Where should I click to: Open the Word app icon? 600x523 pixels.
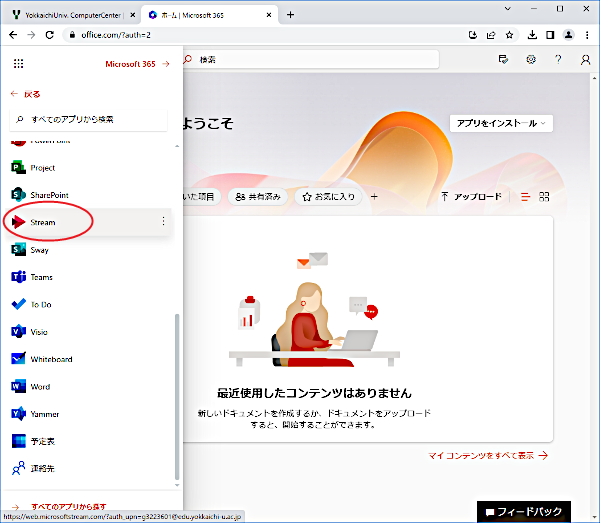pyautogui.click(x=18, y=386)
